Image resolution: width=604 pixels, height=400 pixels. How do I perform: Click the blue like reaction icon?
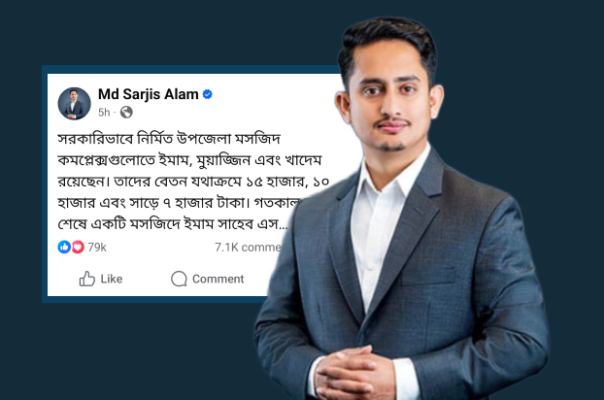64,247
